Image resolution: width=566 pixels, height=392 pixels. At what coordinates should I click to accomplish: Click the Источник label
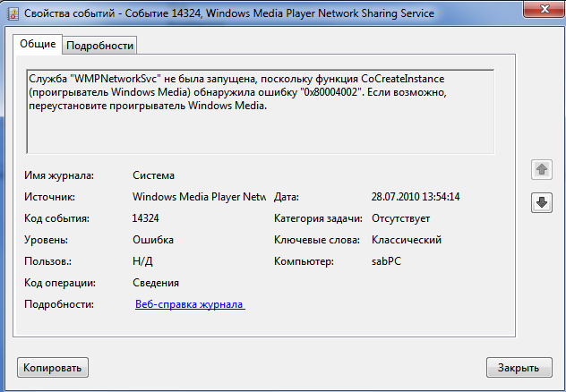[x=49, y=197]
